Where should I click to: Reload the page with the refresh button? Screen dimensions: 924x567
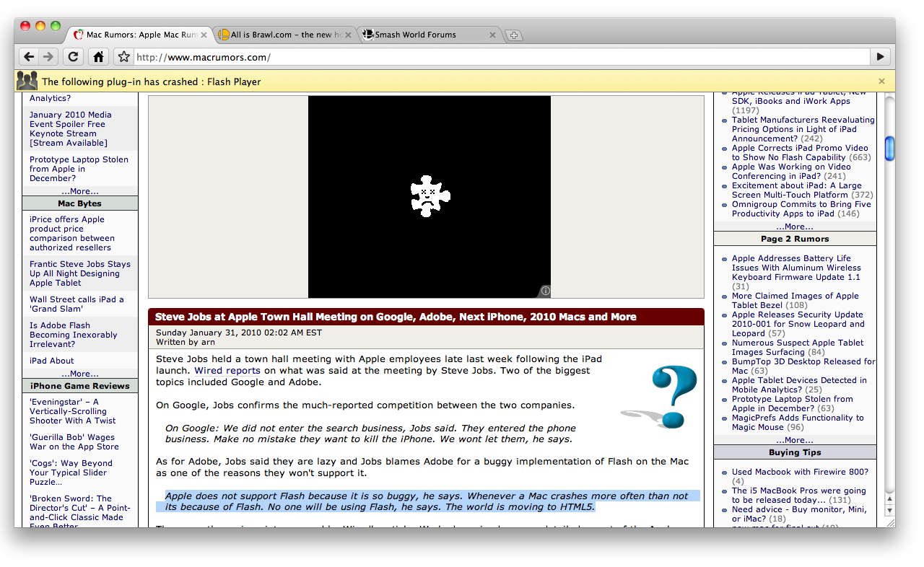pyautogui.click(x=73, y=56)
